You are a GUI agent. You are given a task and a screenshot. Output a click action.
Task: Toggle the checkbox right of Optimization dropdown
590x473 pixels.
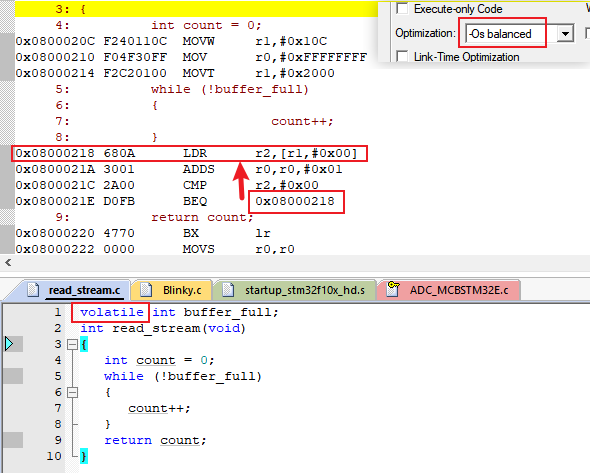pos(587,33)
